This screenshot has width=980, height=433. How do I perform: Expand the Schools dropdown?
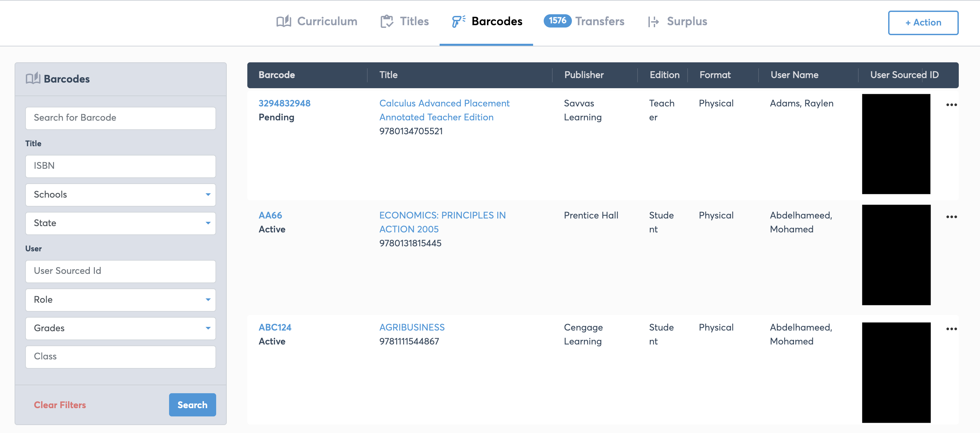pyautogui.click(x=121, y=195)
